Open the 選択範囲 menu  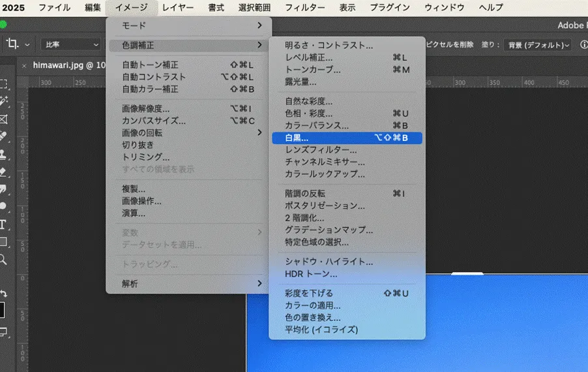[255, 8]
